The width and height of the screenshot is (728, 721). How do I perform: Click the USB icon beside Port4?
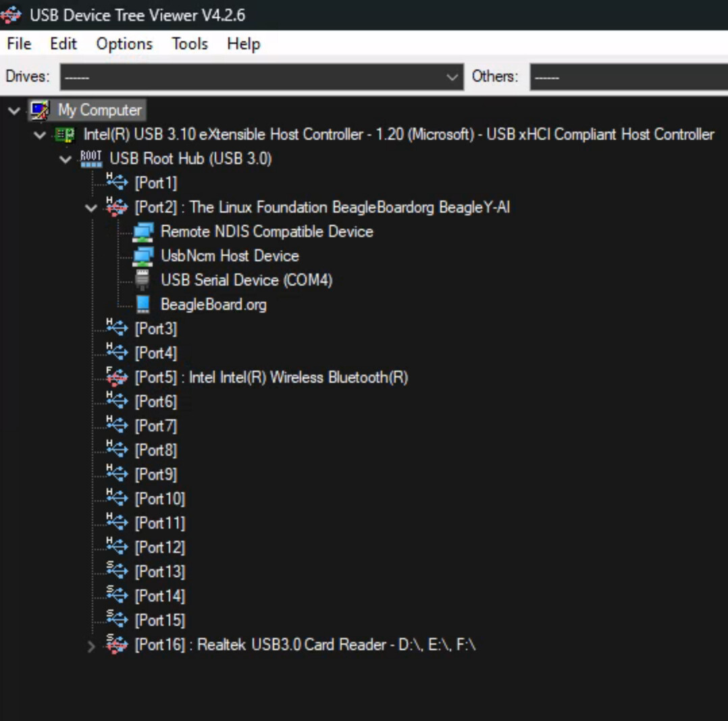pyautogui.click(x=117, y=352)
